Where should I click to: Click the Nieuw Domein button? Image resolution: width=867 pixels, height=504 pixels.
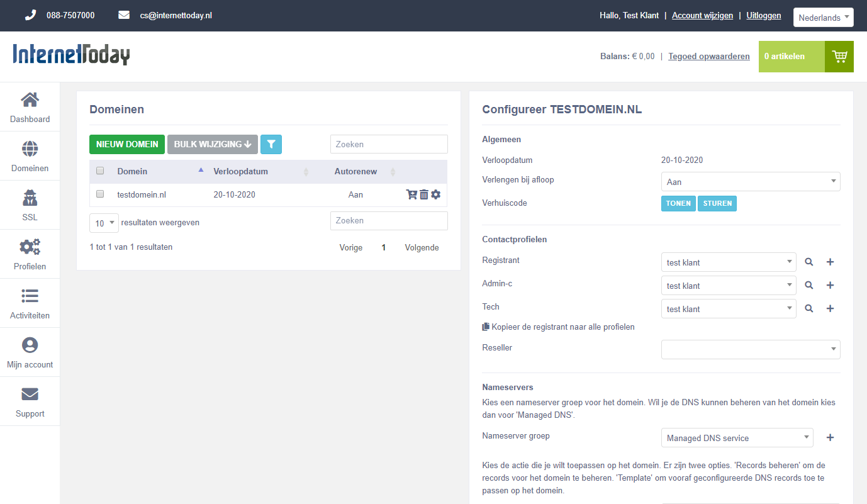click(127, 144)
